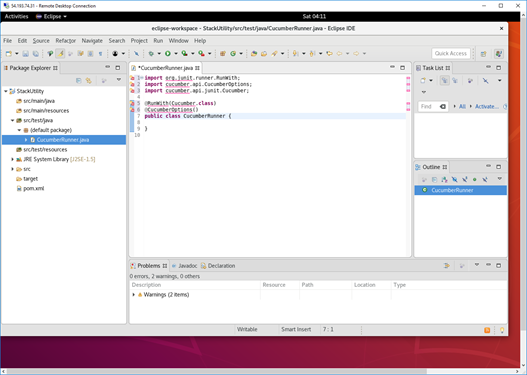
Task: Open the Eclipse app menu in the top bar
Action: [51, 16]
